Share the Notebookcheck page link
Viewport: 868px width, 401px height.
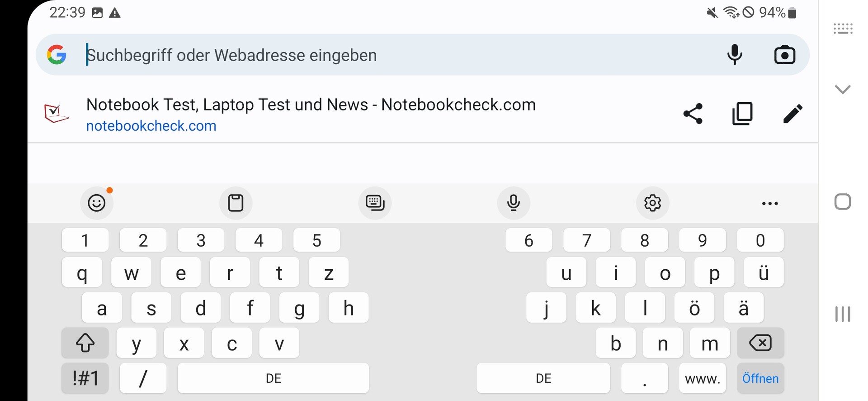pos(693,114)
